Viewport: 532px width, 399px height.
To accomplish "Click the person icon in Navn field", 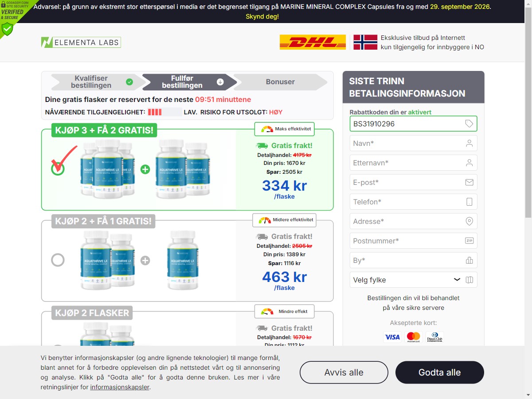I will tap(469, 143).
